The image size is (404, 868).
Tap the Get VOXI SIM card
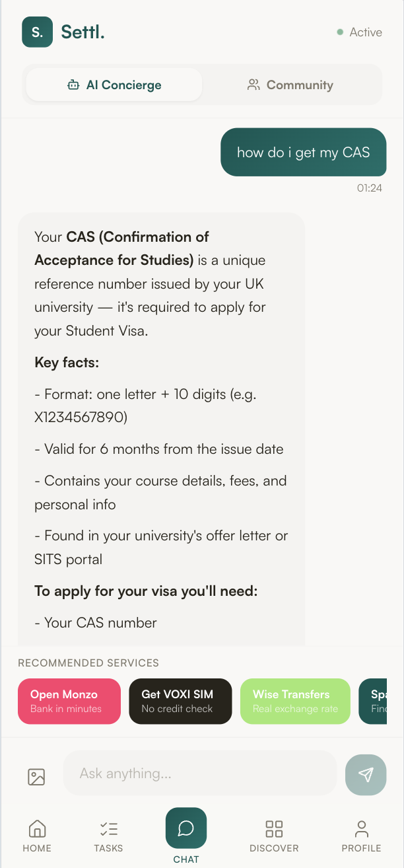pos(180,701)
